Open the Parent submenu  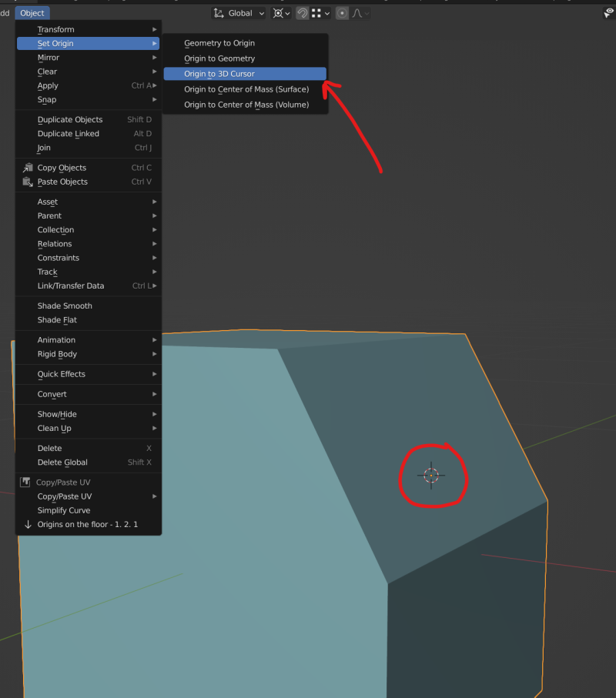click(x=89, y=215)
